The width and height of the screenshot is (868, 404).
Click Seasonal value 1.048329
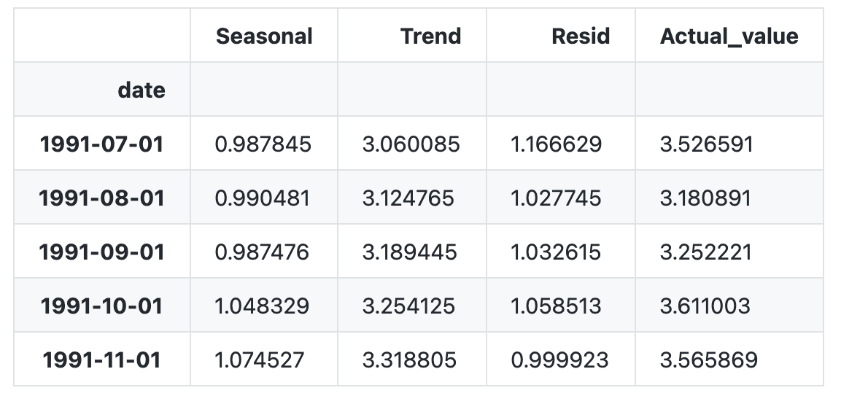click(x=262, y=306)
